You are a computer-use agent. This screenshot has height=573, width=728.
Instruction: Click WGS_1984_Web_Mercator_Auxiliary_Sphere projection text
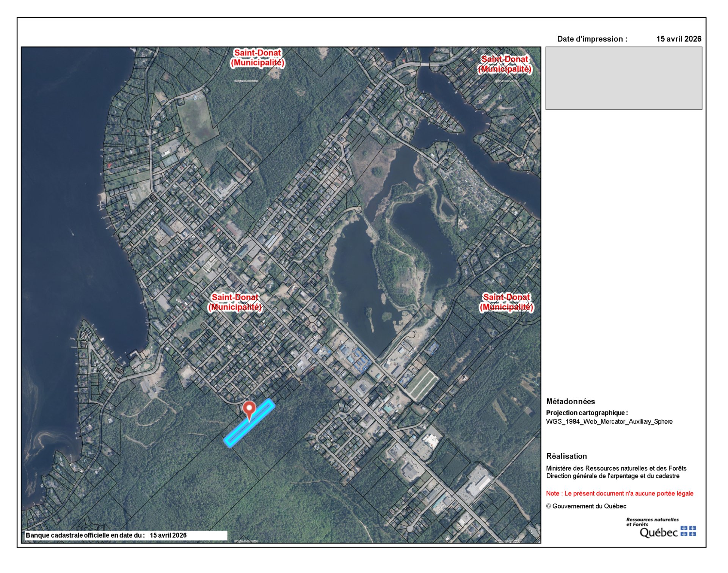[609, 421]
